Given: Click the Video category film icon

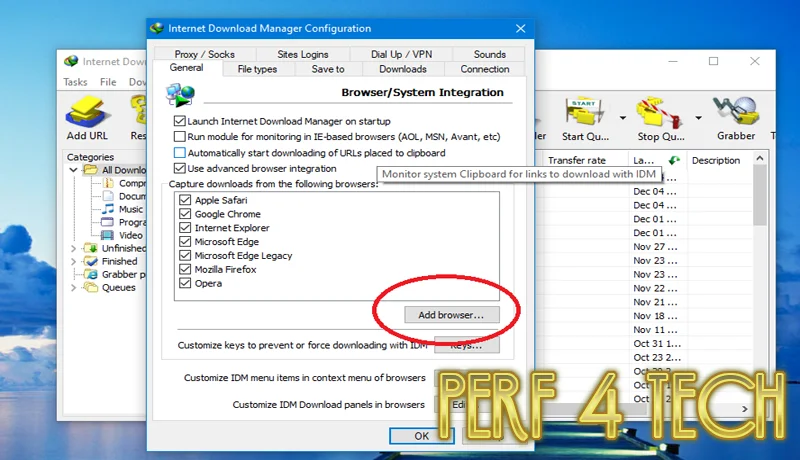Looking at the screenshot, I should (107, 235).
